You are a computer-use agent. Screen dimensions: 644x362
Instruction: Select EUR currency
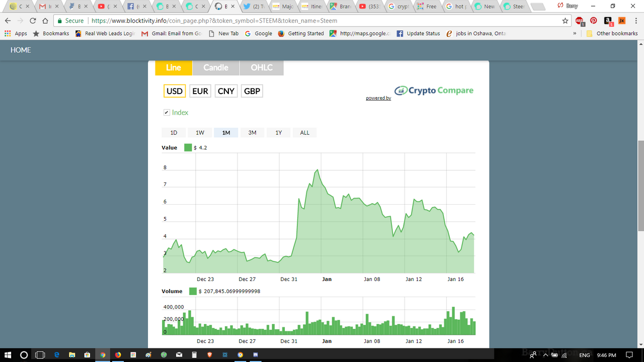point(200,91)
